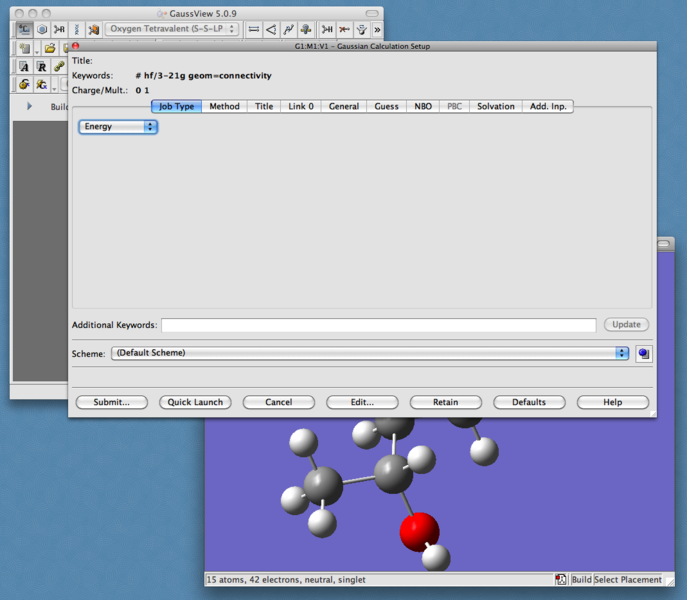Open the New dropdown arrow beside it

[x=37, y=52]
